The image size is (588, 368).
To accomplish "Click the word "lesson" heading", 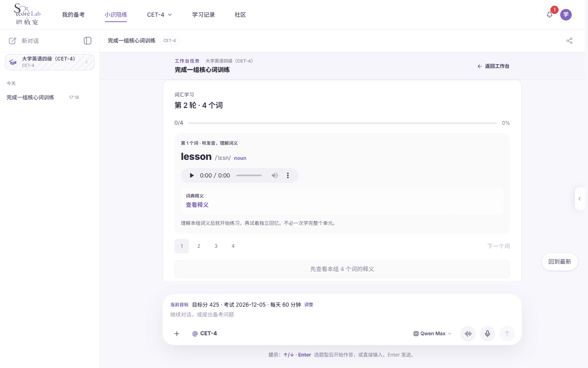I will coord(196,157).
